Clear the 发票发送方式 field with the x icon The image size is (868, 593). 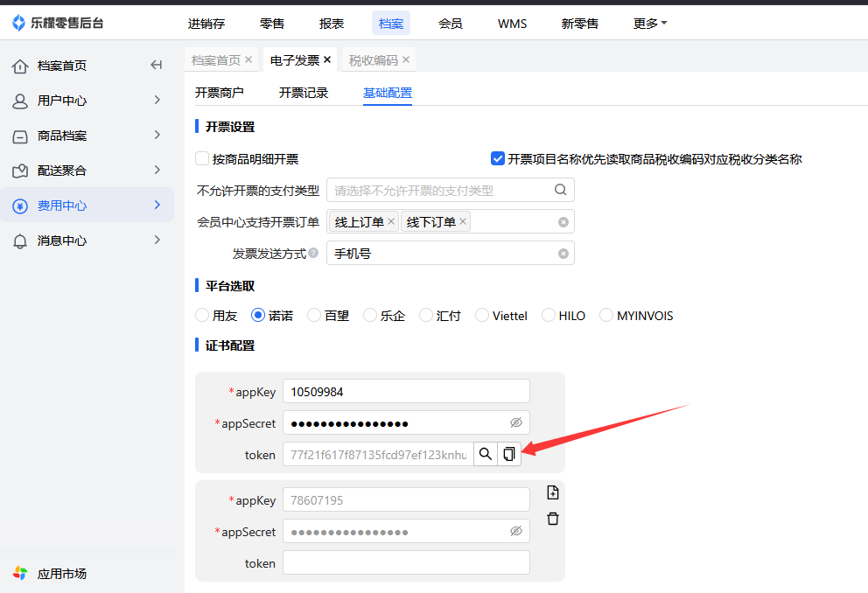click(x=563, y=254)
